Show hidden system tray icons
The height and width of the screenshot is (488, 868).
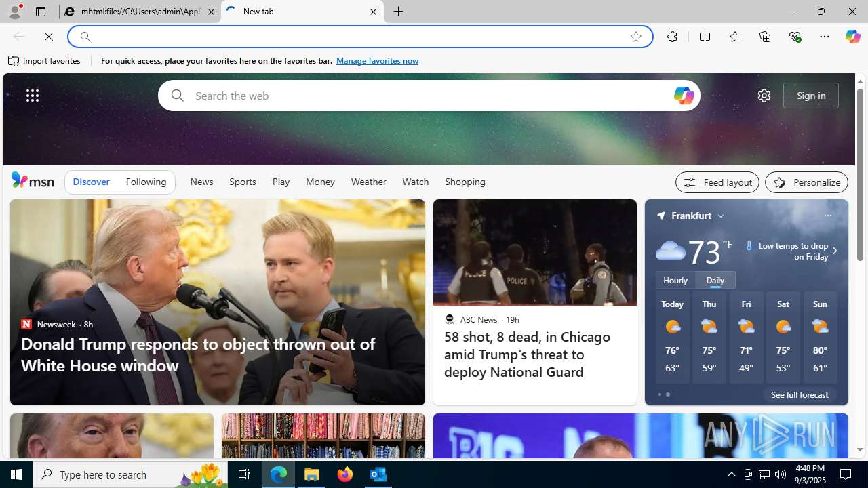click(x=731, y=474)
